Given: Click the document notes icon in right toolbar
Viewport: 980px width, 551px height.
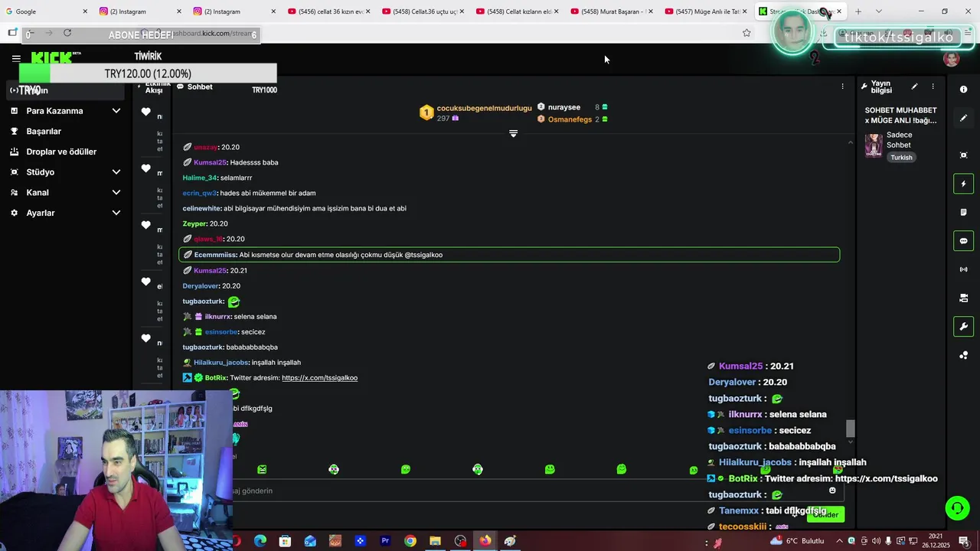Looking at the screenshot, I should point(963,212).
